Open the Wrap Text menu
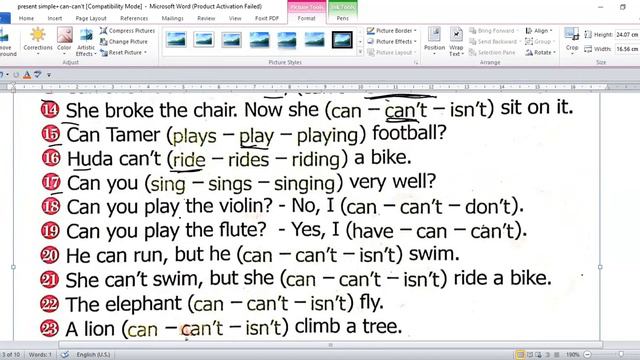This screenshot has height=360, width=640. pyautogui.click(x=456, y=42)
